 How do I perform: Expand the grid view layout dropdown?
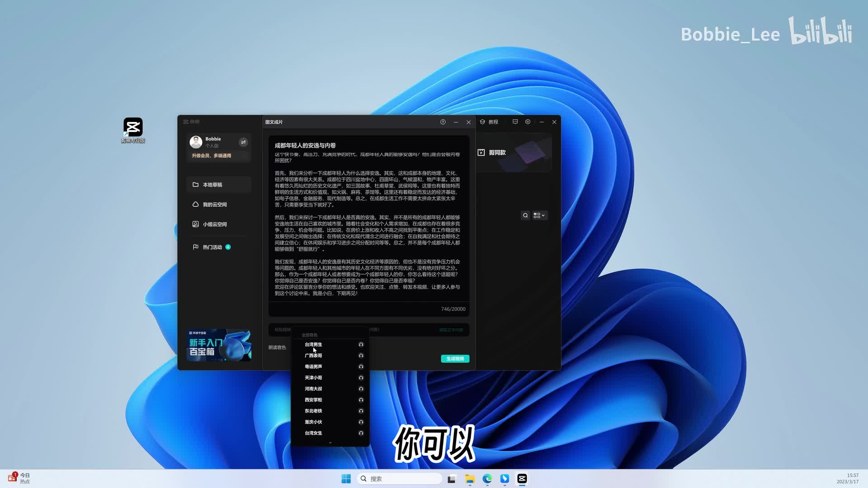[x=539, y=216]
